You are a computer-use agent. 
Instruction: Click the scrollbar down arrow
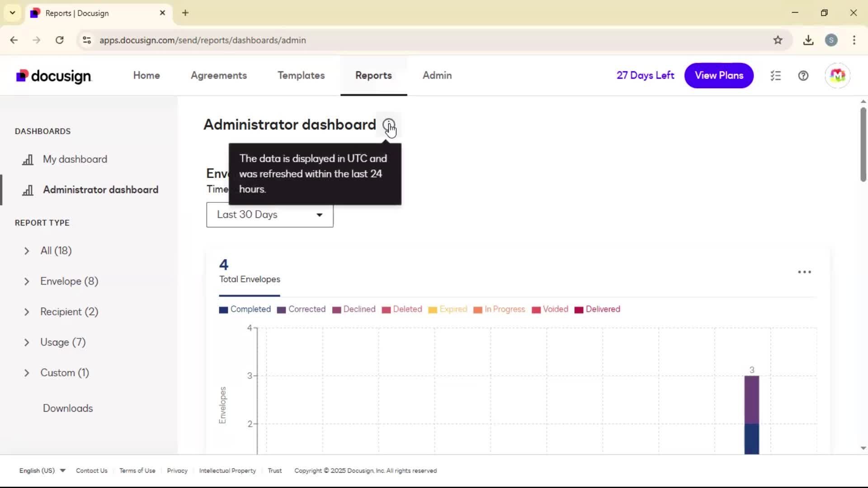(863, 448)
